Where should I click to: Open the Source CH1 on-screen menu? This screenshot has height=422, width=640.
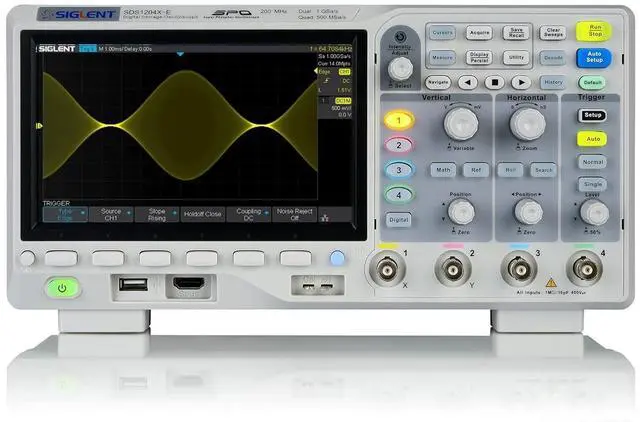click(x=111, y=214)
